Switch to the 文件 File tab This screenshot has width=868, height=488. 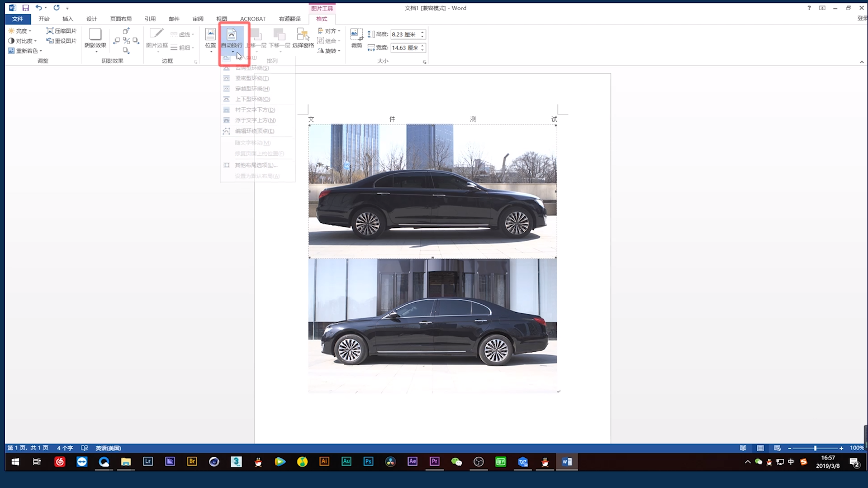click(17, 19)
